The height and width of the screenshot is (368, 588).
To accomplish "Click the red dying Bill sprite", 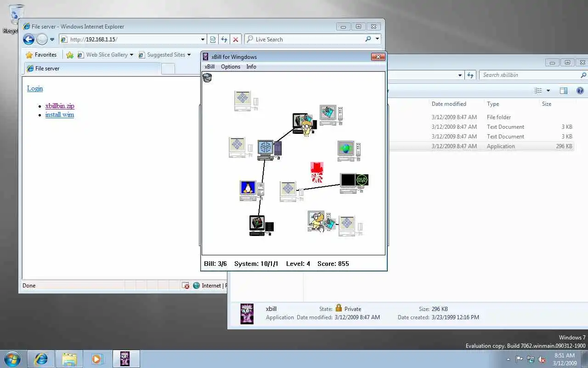I will (317, 172).
